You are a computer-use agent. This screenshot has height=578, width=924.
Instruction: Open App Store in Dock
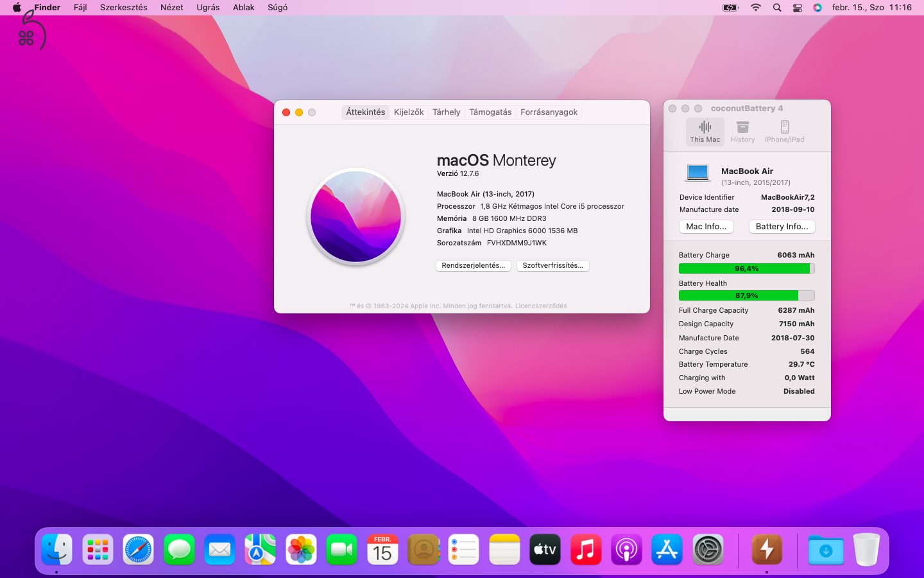pos(667,550)
